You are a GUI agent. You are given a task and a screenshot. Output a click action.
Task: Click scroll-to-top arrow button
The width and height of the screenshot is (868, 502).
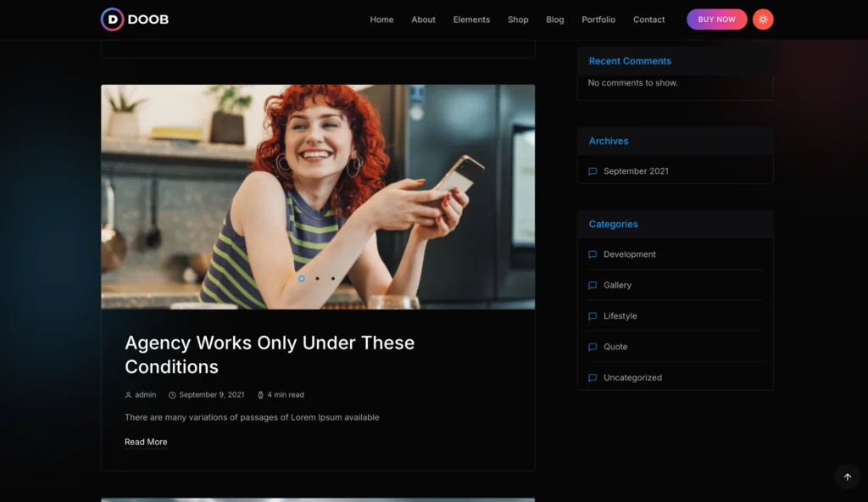point(847,477)
